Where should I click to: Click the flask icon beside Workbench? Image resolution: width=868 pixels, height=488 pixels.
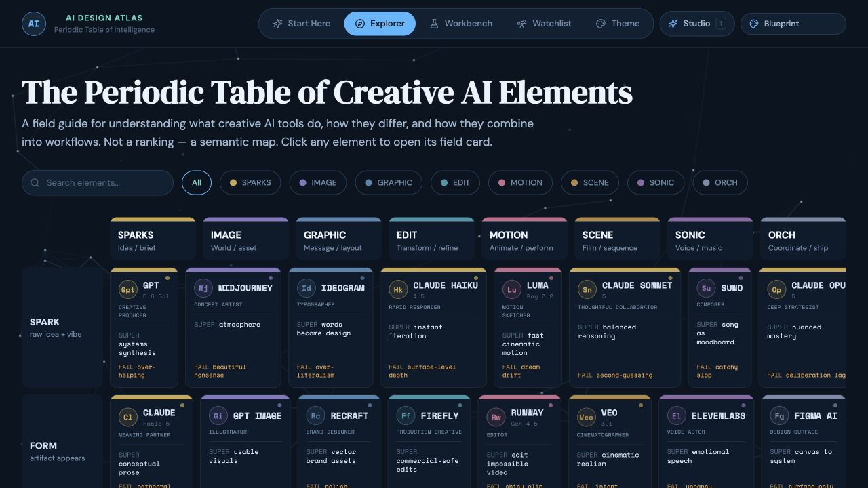pos(434,24)
